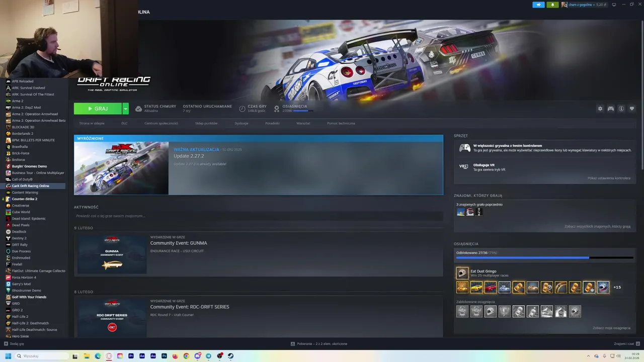Viewport: 644px width, 362px height.
Task: Open the dropdown arrow next to GRAJ
Action: click(125, 109)
